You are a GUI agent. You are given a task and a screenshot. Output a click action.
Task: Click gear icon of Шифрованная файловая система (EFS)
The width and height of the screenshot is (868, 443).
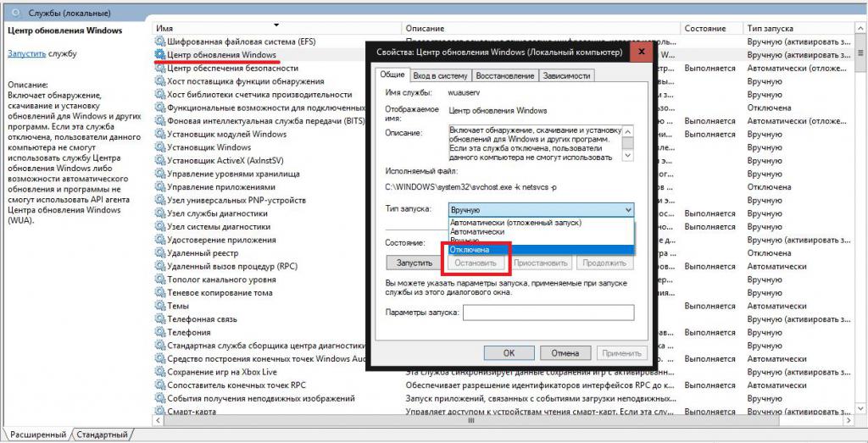click(160, 42)
